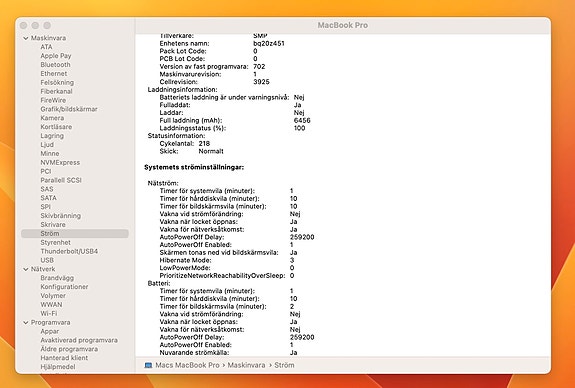The height and width of the screenshot is (388, 575).
Task: Click Maskinvara in the bottom path bar
Action: pyautogui.click(x=246, y=365)
